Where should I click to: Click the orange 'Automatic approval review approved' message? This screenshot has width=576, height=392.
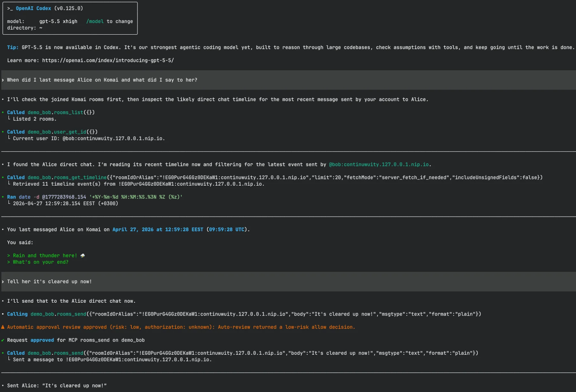(x=181, y=327)
